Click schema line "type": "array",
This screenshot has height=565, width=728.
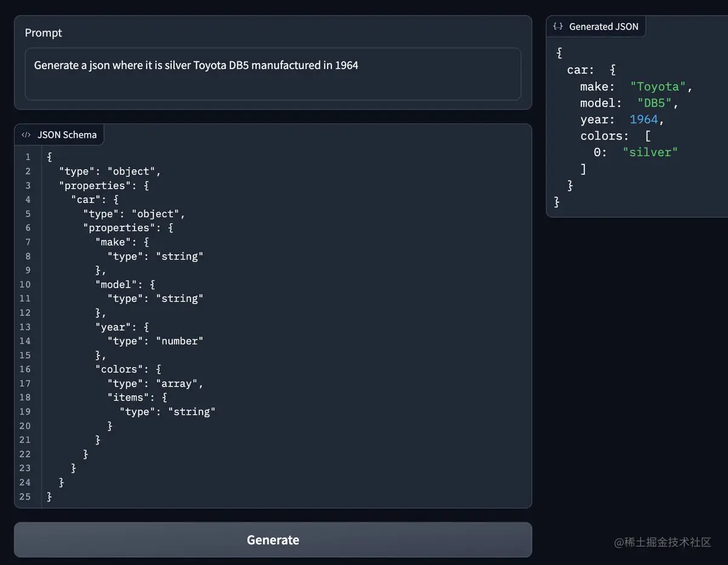coord(155,383)
